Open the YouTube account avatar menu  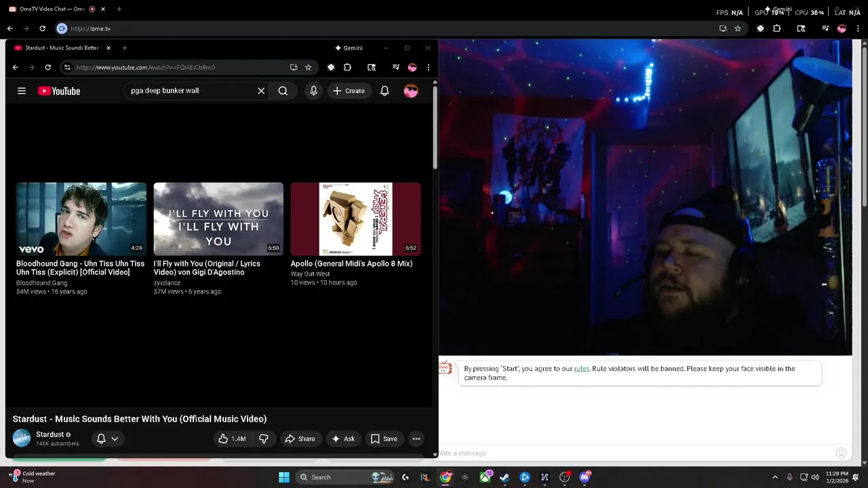click(x=411, y=91)
